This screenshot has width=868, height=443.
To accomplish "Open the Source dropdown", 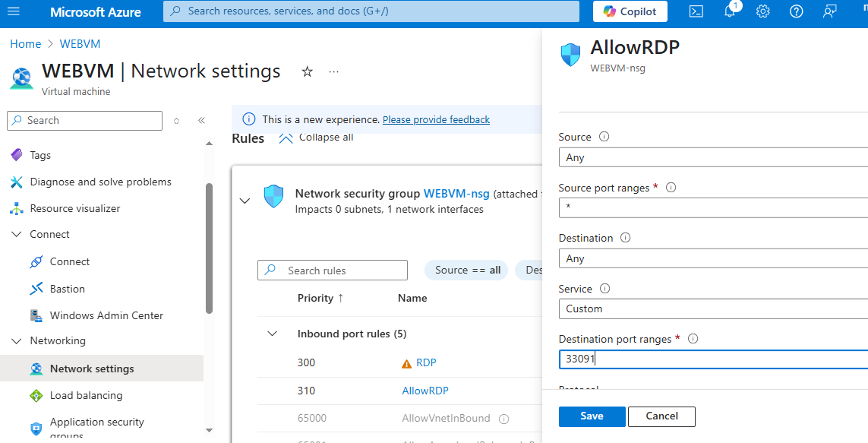I will [714, 158].
